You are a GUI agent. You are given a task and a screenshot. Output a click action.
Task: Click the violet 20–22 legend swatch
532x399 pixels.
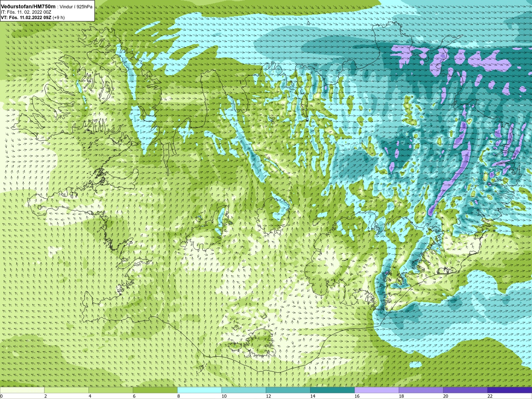pos(465,390)
